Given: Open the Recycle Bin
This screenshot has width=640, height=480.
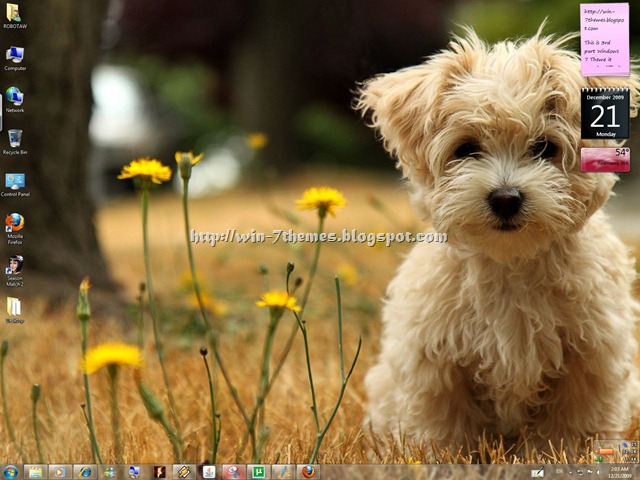Looking at the screenshot, I should [15, 142].
